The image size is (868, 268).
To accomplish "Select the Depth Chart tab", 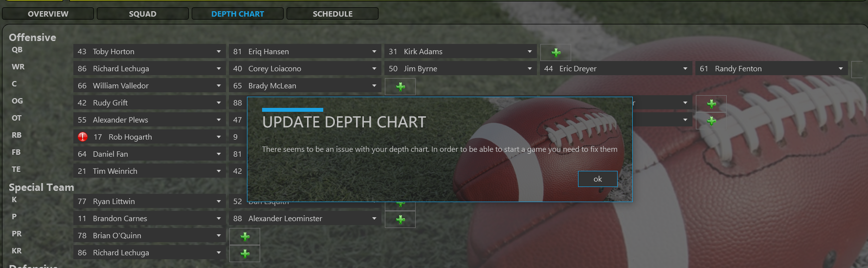I will pyautogui.click(x=238, y=14).
